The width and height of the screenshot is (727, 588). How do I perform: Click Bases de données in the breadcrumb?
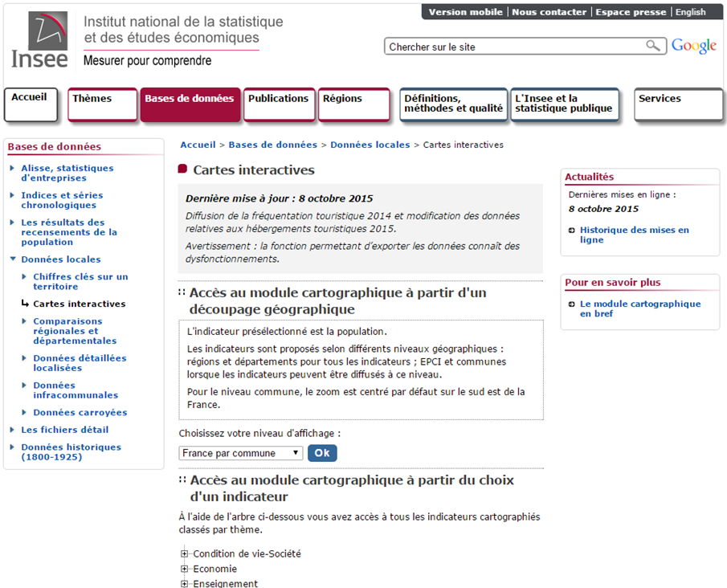[272, 145]
